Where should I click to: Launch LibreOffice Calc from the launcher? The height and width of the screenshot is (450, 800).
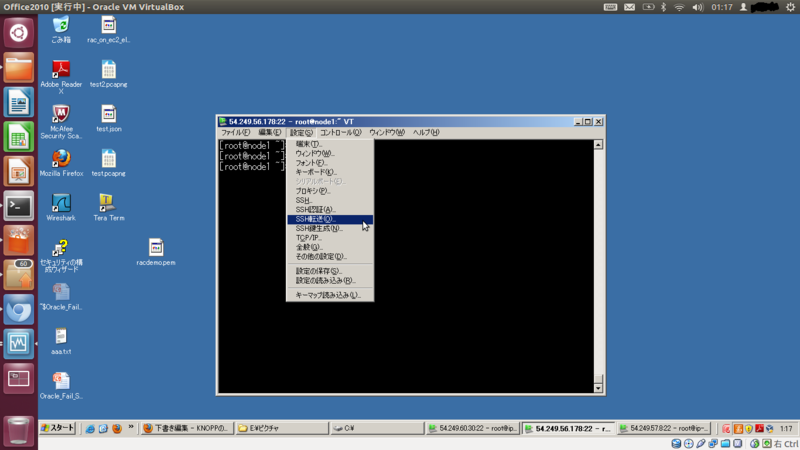pos(19,137)
